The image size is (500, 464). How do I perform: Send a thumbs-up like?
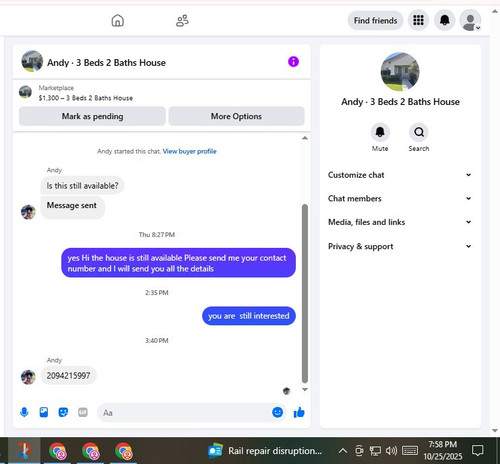[x=299, y=412]
